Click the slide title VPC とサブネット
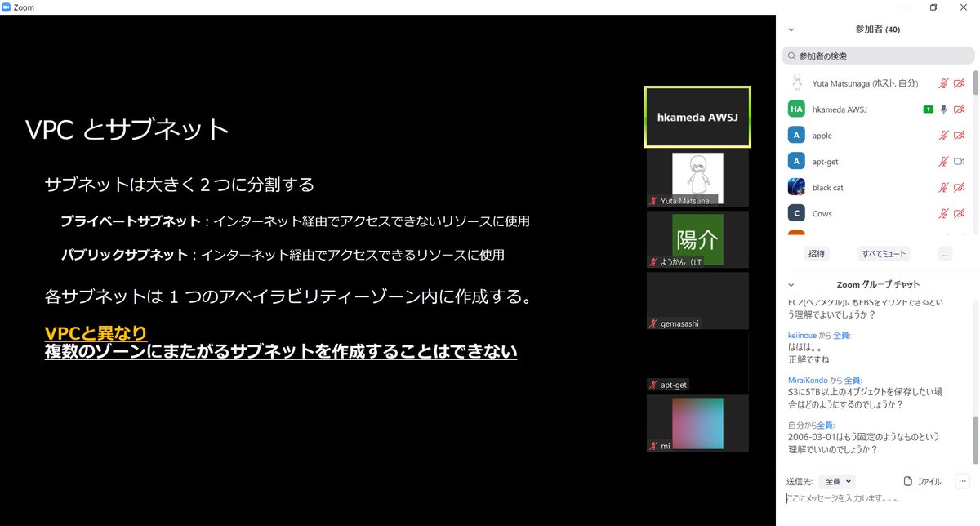This screenshot has width=980, height=526. (x=127, y=129)
